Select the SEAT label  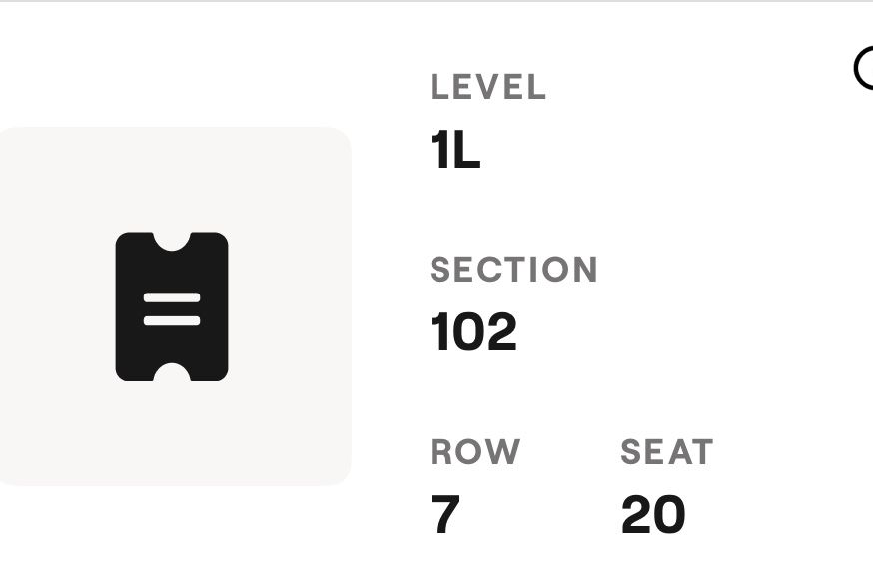(x=666, y=451)
